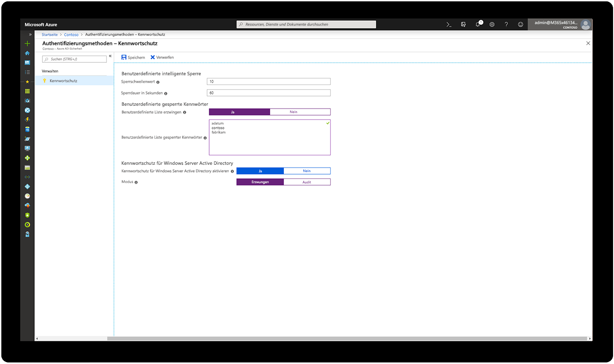Click the scrollbar right arrow

pos(590,339)
